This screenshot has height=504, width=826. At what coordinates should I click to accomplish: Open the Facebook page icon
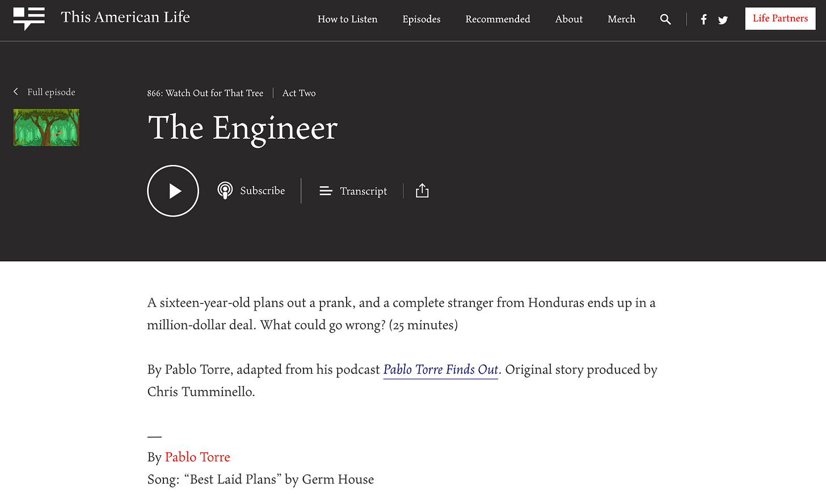pos(703,20)
